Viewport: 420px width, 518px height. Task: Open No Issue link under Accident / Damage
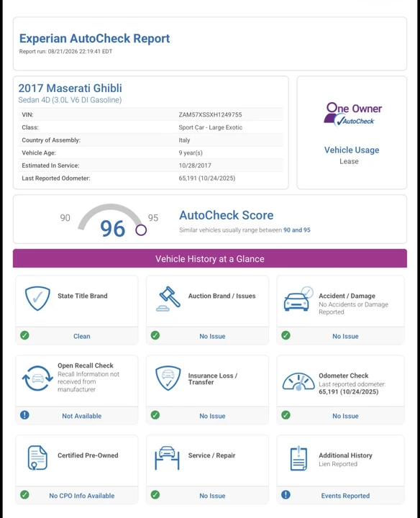point(345,336)
